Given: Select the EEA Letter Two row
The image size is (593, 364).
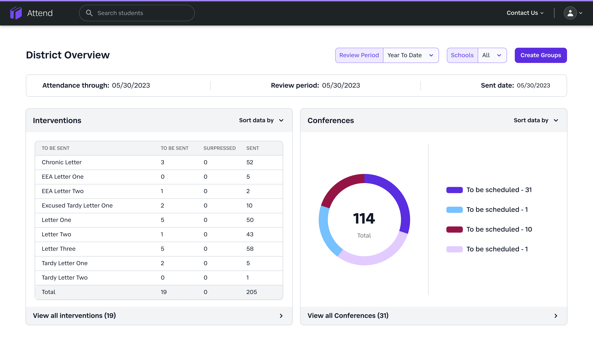Looking at the screenshot, I should 159,191.
